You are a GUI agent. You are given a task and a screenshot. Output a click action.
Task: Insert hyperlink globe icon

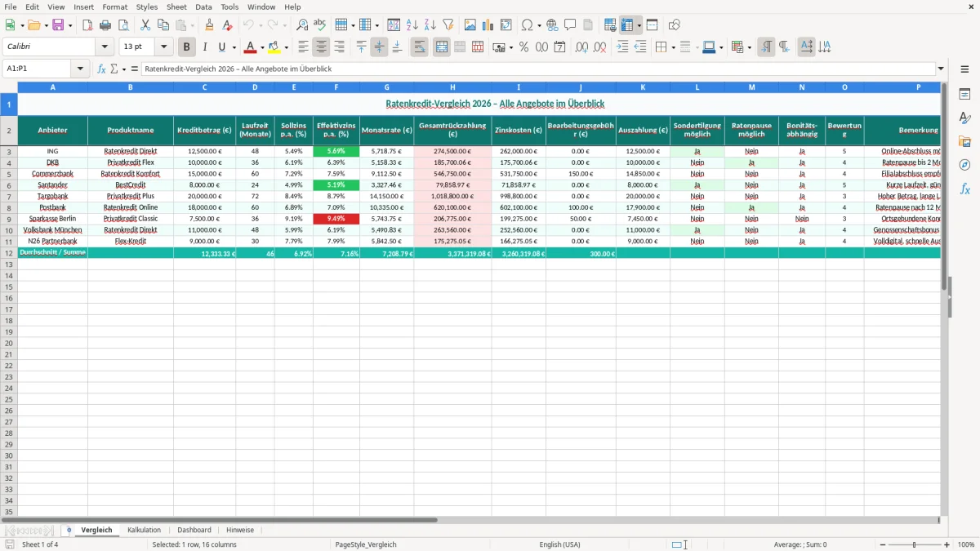(553, 25)
